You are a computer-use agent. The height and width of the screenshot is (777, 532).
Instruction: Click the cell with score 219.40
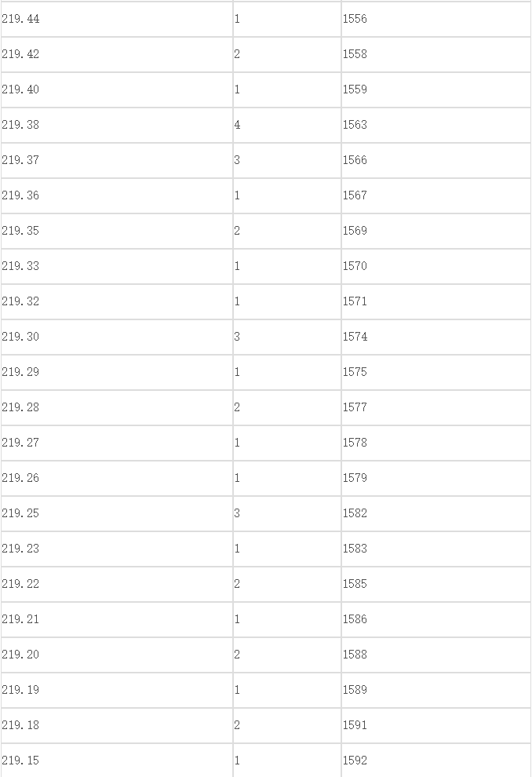coord(116,89)
